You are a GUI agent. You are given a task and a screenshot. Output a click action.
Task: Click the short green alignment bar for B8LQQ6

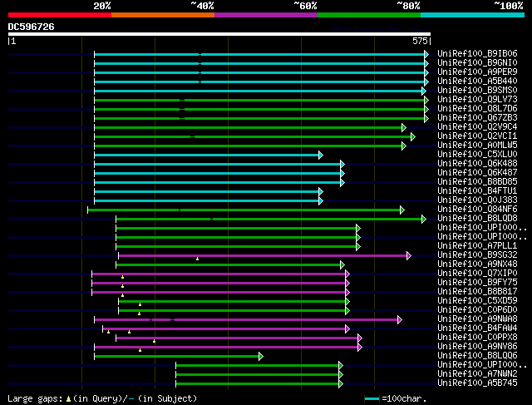pyautogui.click(x=179, y=357)
